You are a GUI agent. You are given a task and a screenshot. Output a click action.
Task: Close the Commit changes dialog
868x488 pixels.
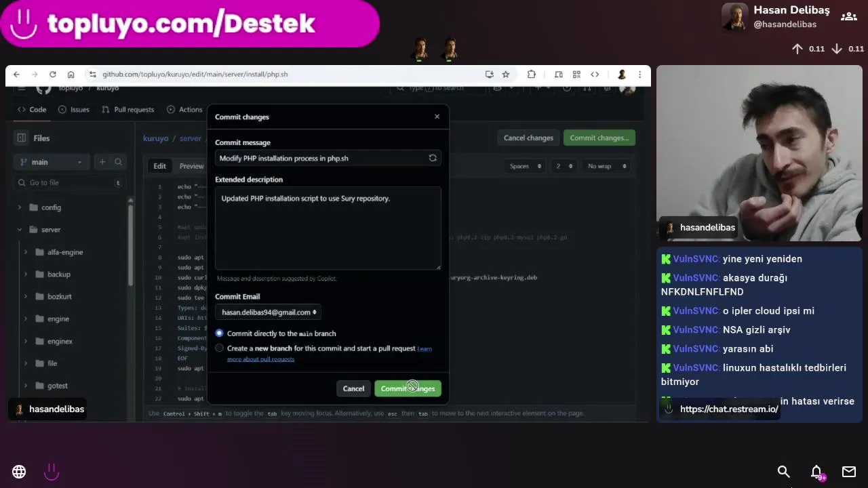click(x=437, y=117)
